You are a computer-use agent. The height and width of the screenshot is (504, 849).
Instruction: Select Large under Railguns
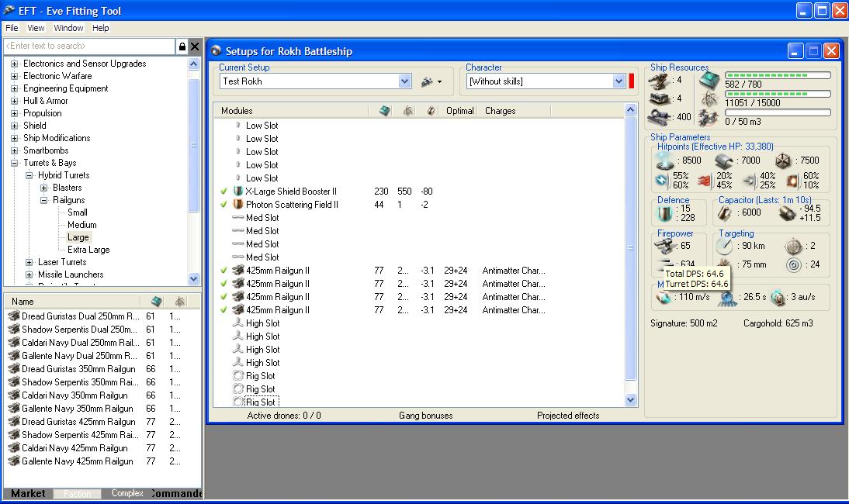[78, 237]
